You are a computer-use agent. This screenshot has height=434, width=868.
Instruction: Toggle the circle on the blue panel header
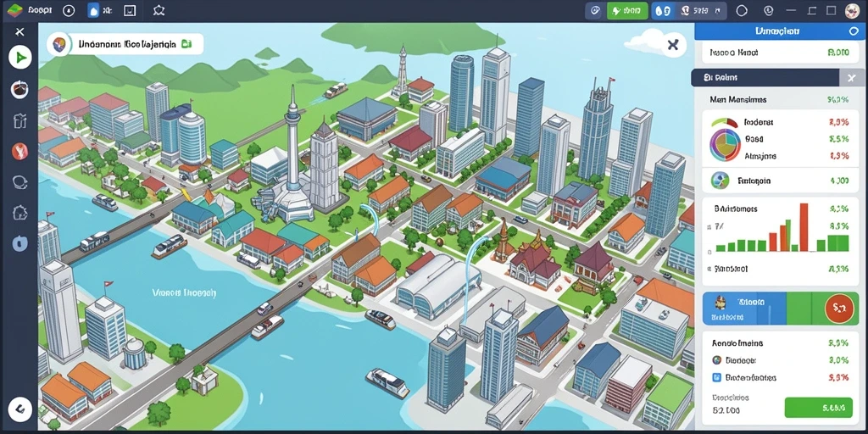[853, 31]
